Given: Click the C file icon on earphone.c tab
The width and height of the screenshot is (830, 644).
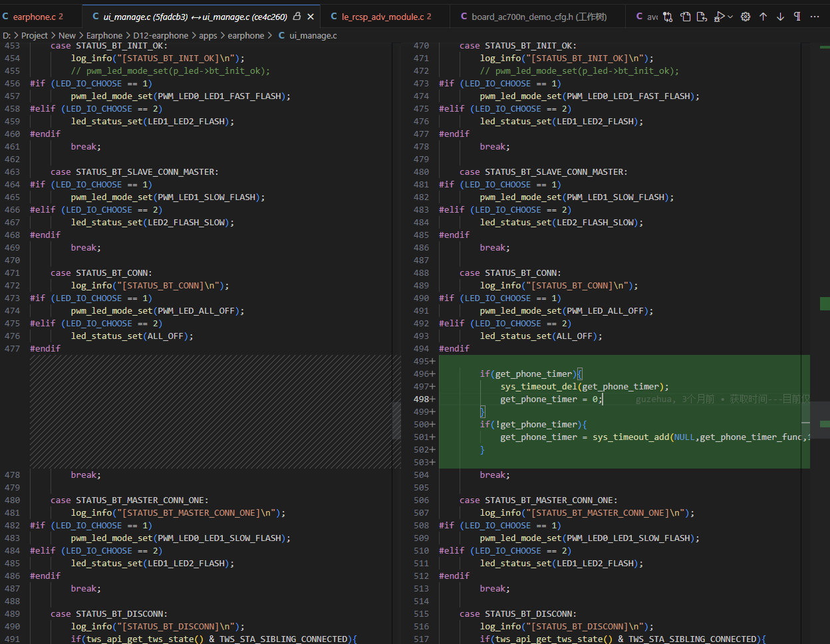Looking at the screenshot, I should (6, 17).
